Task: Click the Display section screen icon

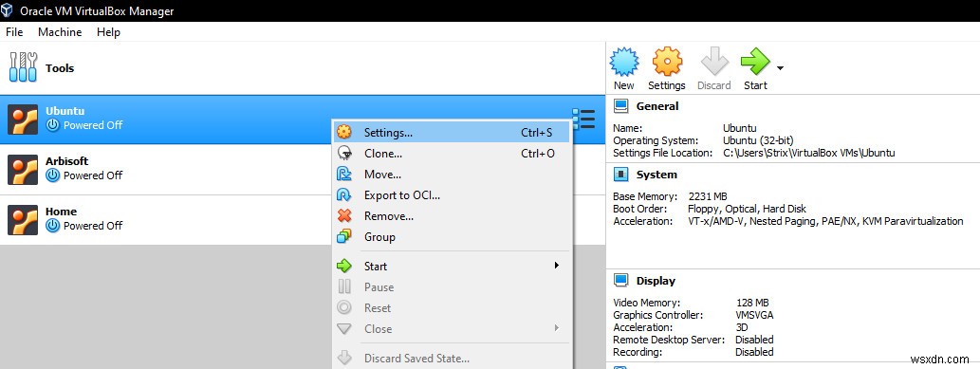Action: click(620, 281)
